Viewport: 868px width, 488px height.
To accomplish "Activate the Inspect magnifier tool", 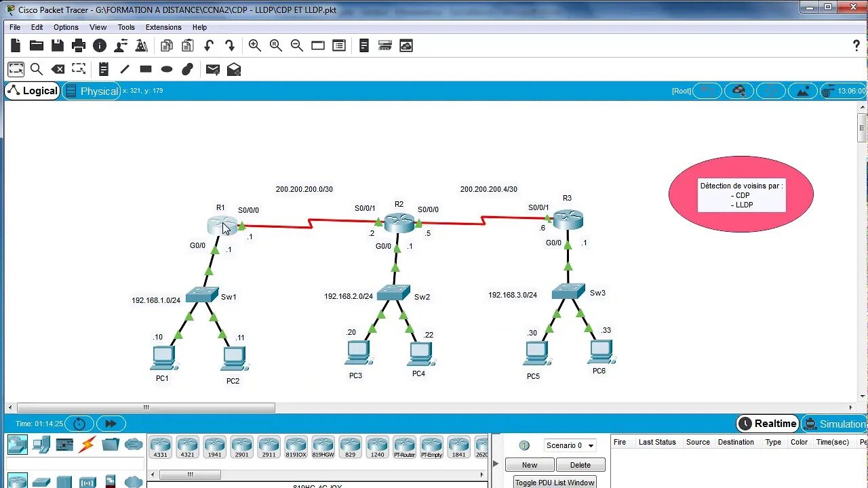I will tap(37, 69).
